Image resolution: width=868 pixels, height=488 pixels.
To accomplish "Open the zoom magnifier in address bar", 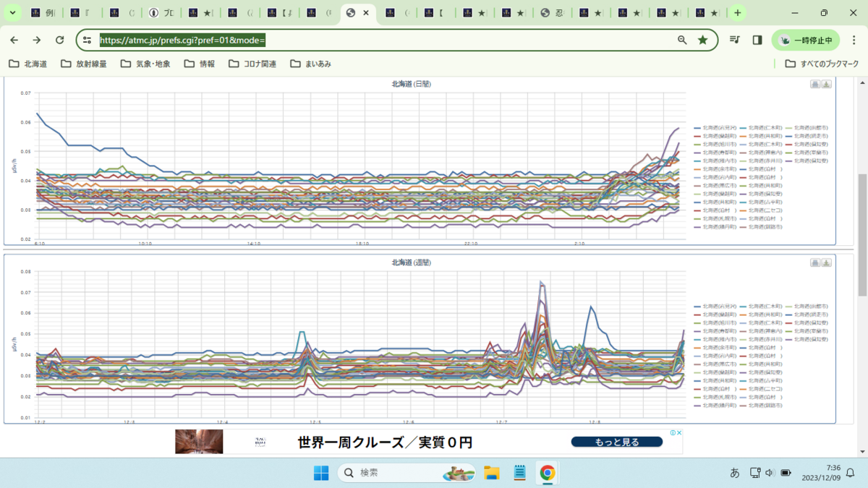I will pyautogui.click(x=682, y=40).
